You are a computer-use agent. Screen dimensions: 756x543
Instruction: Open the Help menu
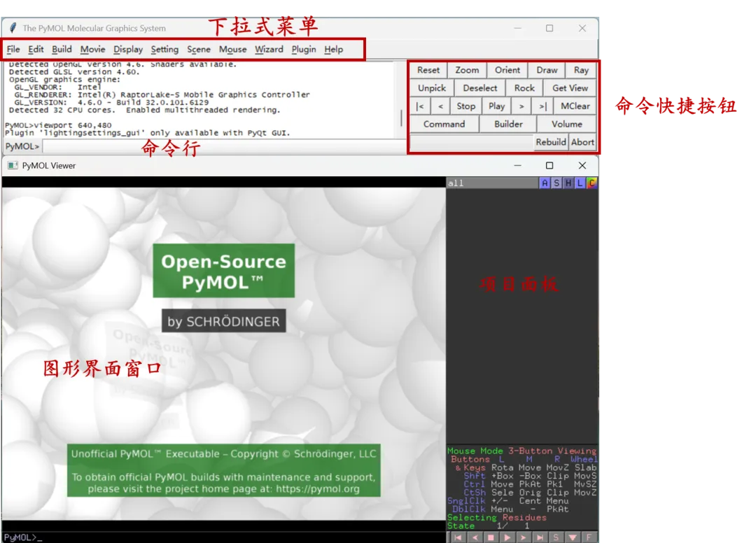pos(334,49)
